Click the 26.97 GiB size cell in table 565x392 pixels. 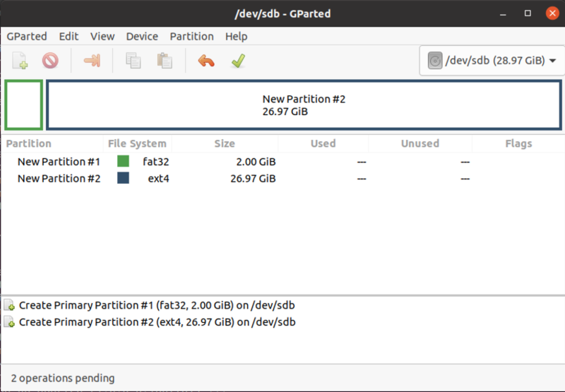[253, 179]
